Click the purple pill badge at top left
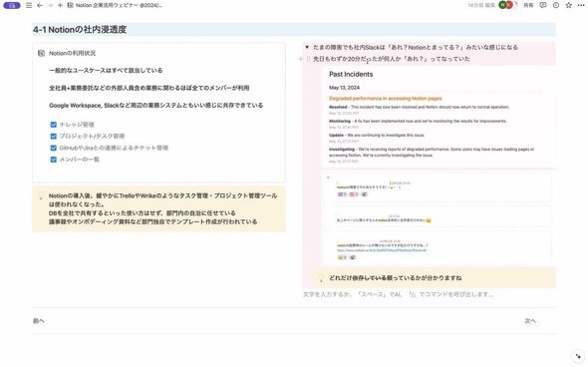The image size is (588, 367). point(12,5)
